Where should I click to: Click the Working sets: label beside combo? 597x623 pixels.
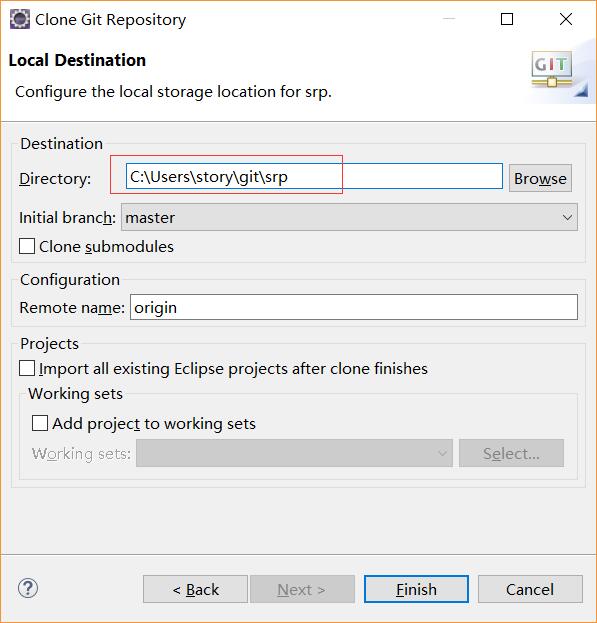tap(81, 453)
